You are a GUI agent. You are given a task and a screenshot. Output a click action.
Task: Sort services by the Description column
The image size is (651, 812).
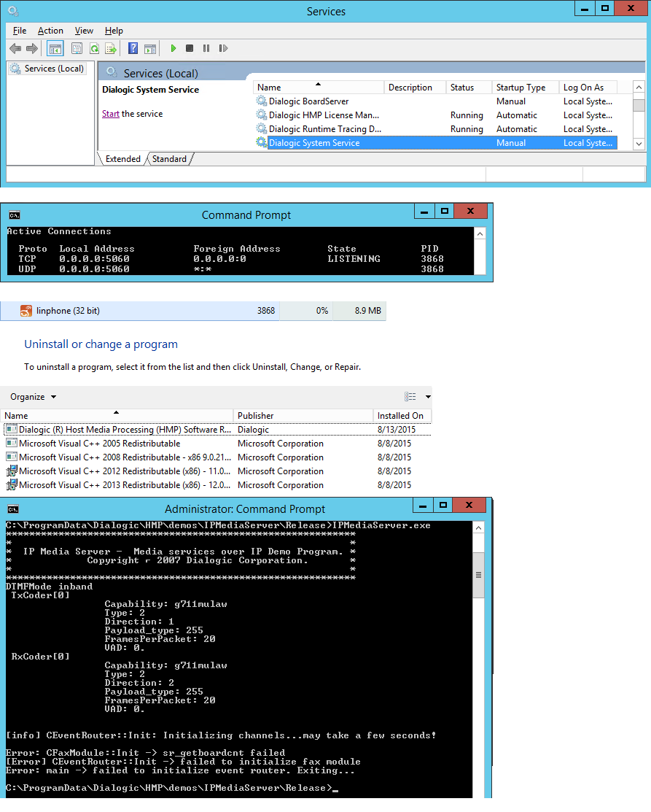(415, 88)
